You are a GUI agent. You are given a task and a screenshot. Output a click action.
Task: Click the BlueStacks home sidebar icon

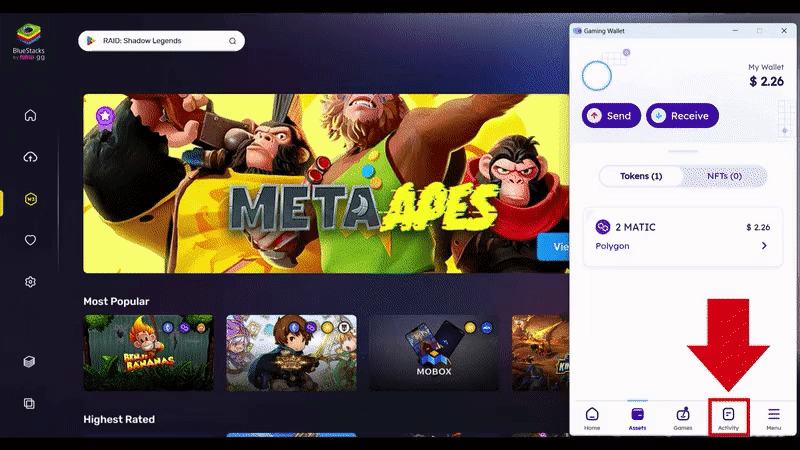[30, 115]
